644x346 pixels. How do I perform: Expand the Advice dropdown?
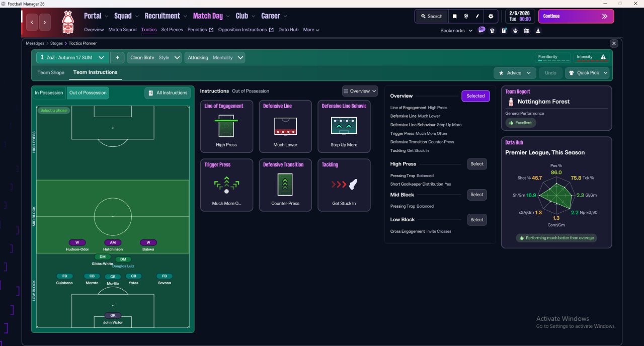[515, 73]
